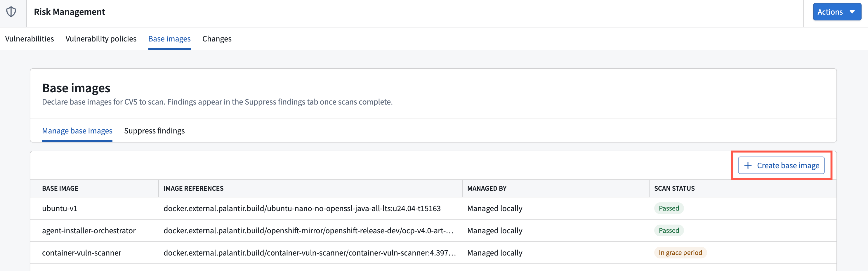Select the Base images tab
The width and height of the screenshot is (868, 271).
tap(169, 39)
